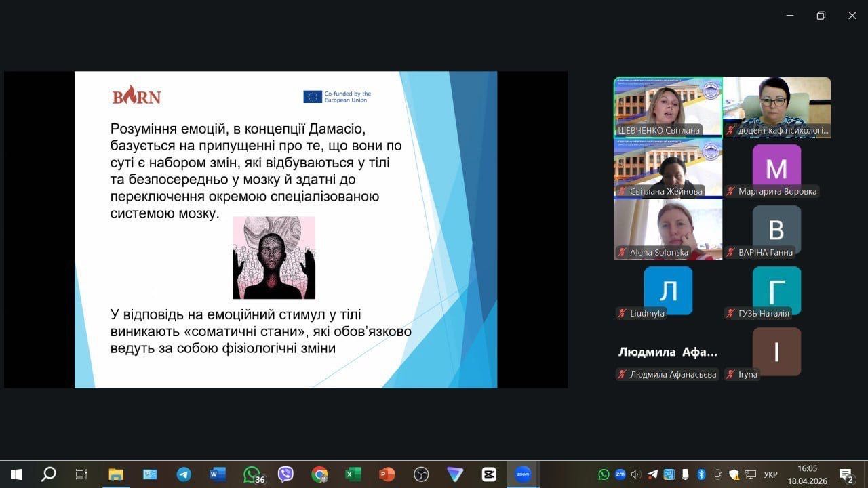Select Alona Solonska's video thumbnail
Viewport: 868px width, 488px height.
(668, 229)
